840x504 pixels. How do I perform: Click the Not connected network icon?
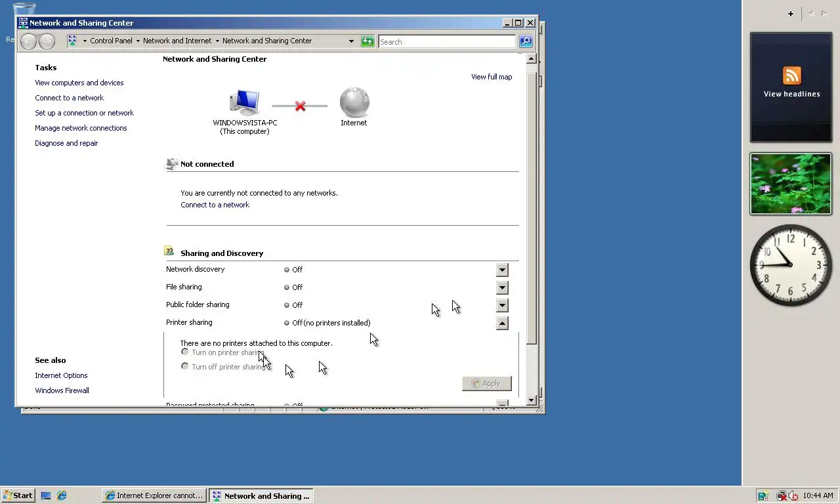(172, 164)
